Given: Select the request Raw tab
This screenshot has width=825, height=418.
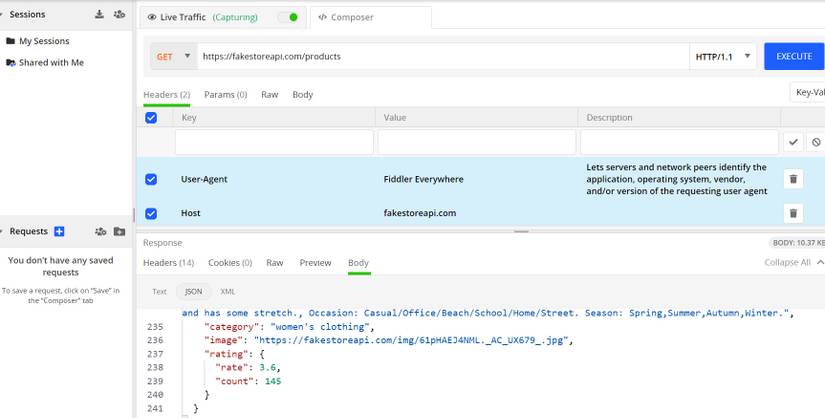Looking at the screenshot, I should click(269, 95).
